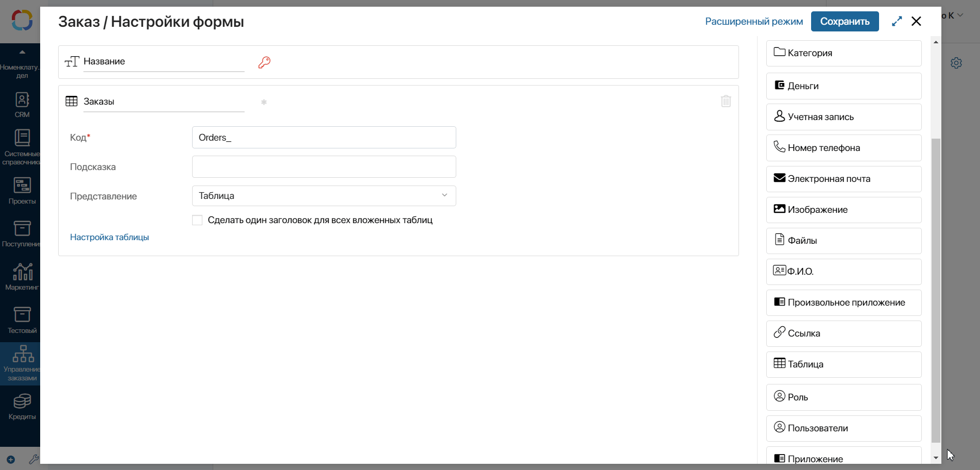Focus the Подсказка input field
The height and width of the screenshot is (470, 980).
click(324, 167)
